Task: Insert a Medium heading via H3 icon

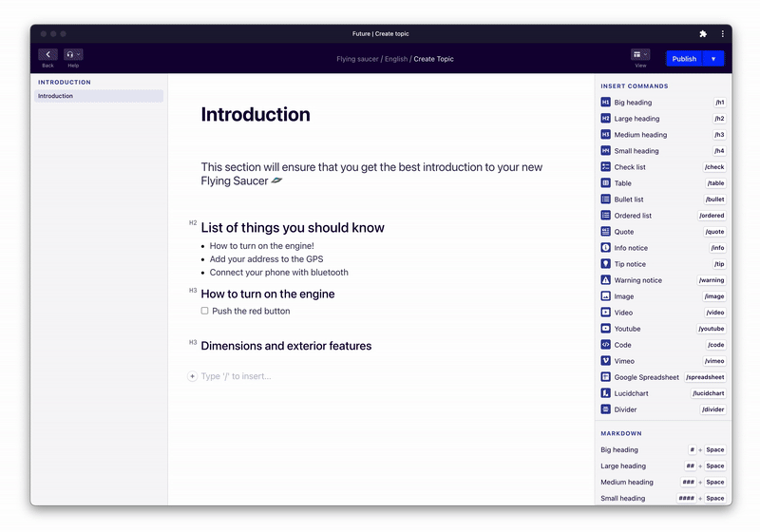Action: click(605, 134)
